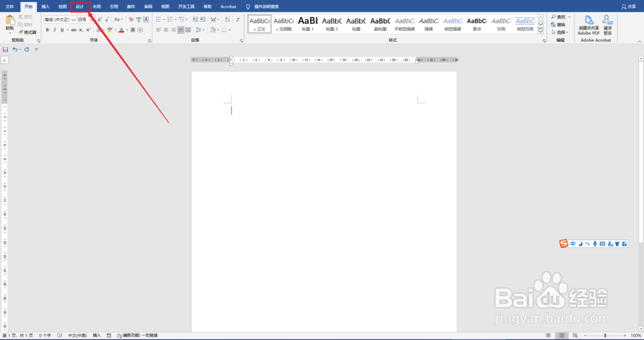Open the Insert (插入) tab
The image size is (644, 340).
point(45,6)
